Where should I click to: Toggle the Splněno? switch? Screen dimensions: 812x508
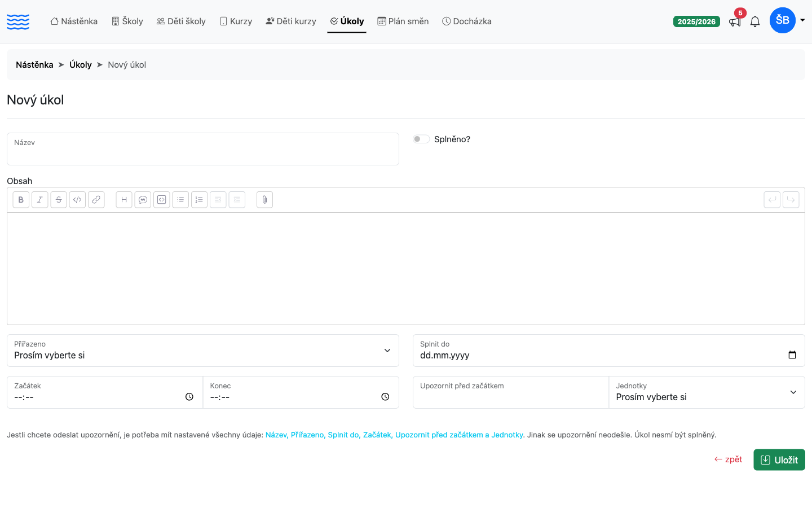pyautogui.click(x=421, y=139)
